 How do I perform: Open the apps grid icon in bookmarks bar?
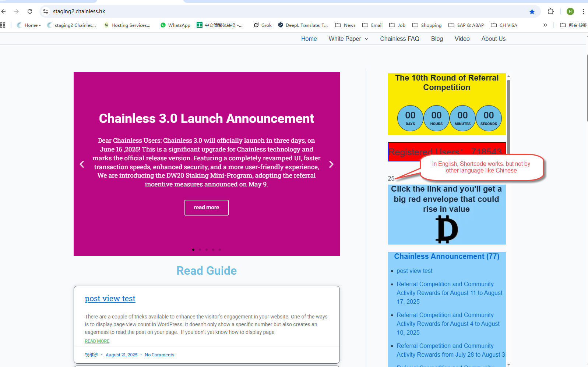(x=3, y=25)
